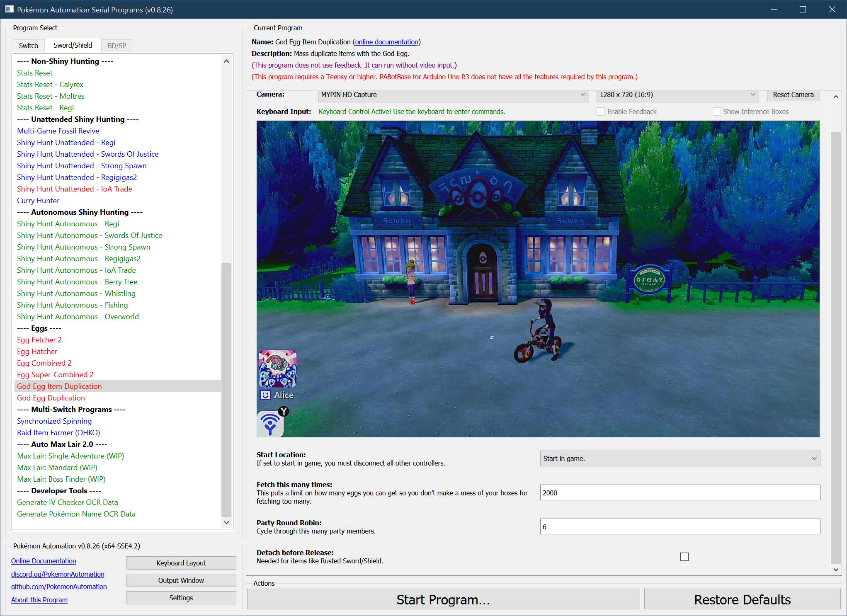The width and height of the screenshot is (847, 616).
Task: Open the Start Location dropdown
Action: (680, 458)
